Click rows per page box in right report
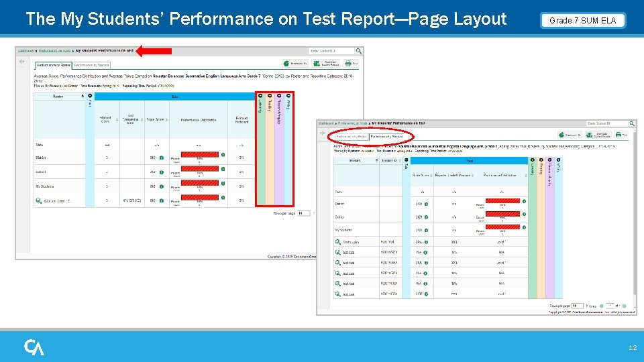 (578, 306)
